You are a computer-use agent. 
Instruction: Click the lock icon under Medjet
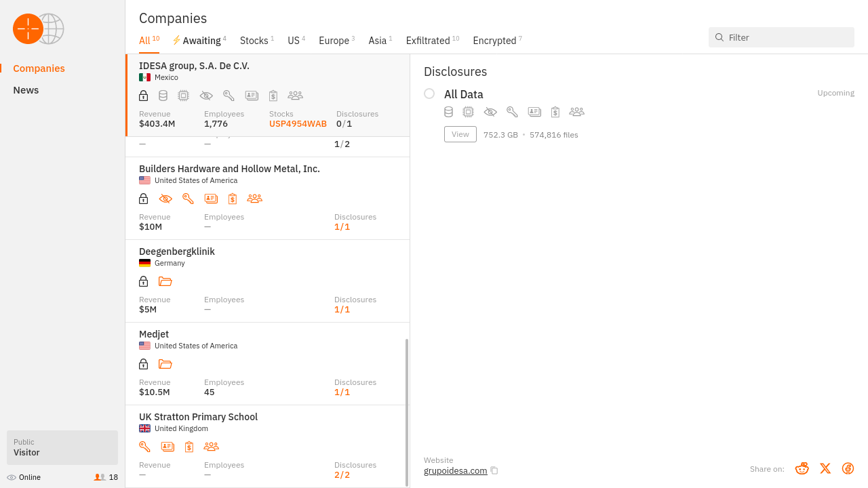coord(143,364)
